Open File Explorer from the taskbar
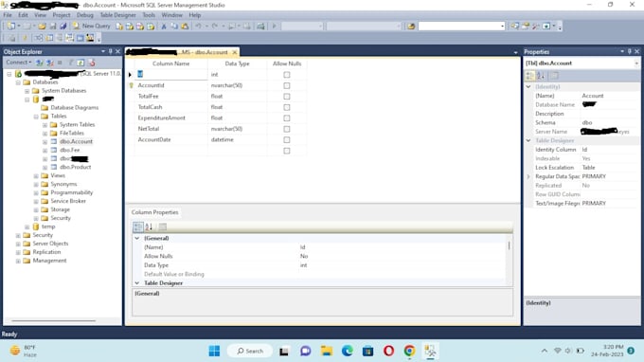644x362 pixels. (x=327, y=351)
